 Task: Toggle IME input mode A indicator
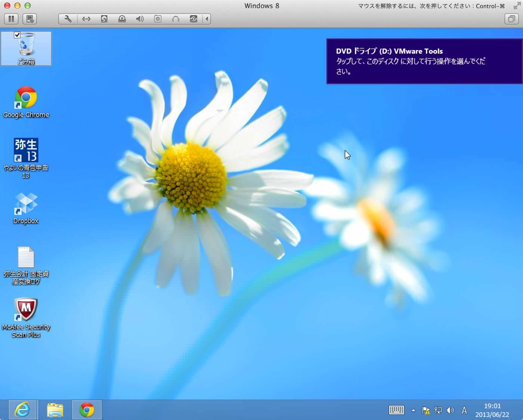click(464, 410)
